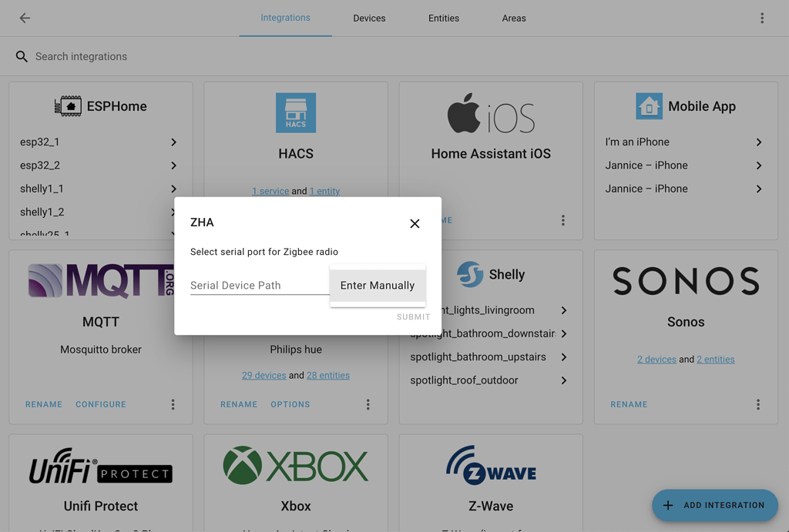
Task: Choose Enter Manually from serial port dropdown
Action: click(378, 285)
